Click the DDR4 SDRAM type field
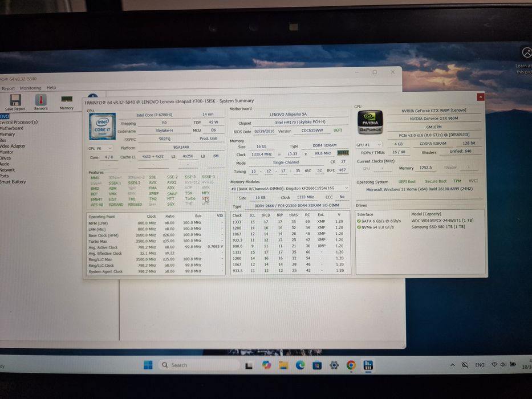The image size is (532, 399). click(x=324, y=145)
